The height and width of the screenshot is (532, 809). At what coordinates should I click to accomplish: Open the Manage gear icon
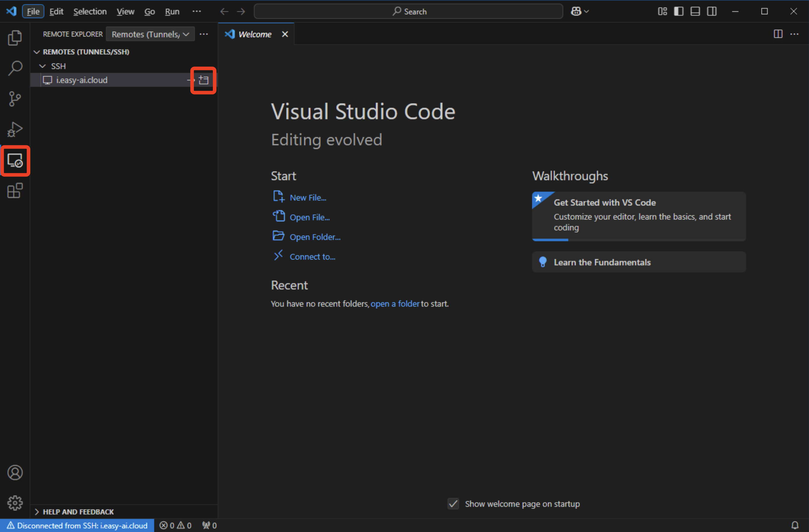coord(15,503)
